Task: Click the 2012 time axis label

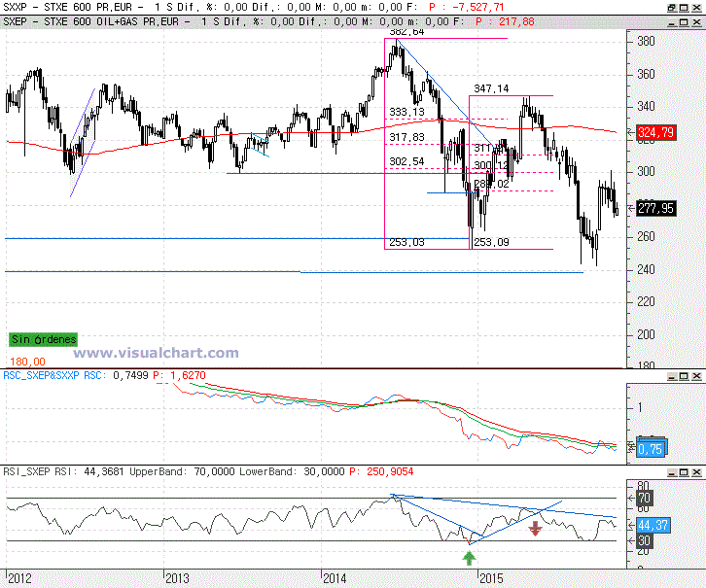Action: 19,578
